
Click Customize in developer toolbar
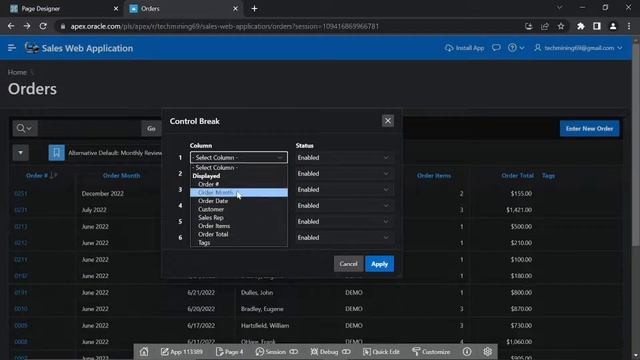click(x=431, y=351)
